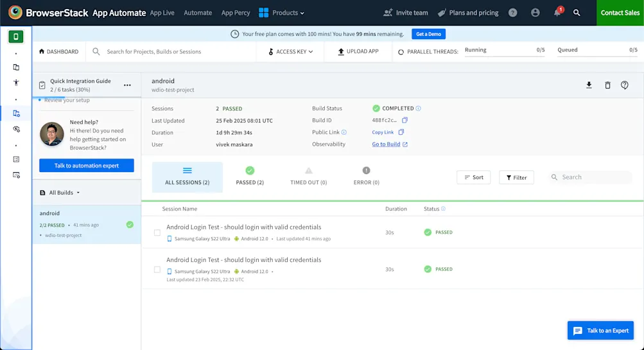Screen dimensions: 644x350
Task: Focus the Search for Projects, Builds or Sessions field
Action: [x=171, y=52]
